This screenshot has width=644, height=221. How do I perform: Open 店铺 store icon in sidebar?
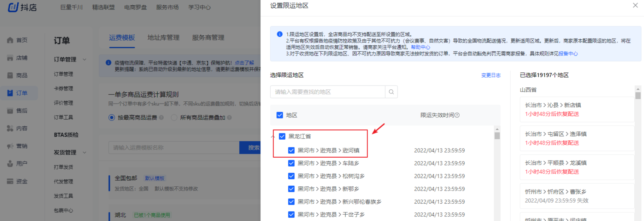(x=10, y=58)
